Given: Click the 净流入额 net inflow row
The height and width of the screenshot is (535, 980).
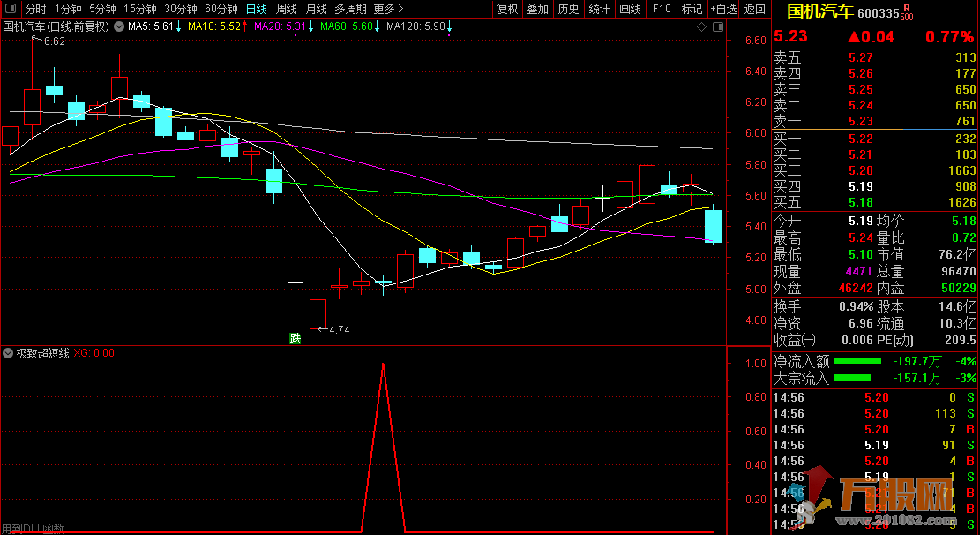Looking at the screenshot, I should (875, 361).
